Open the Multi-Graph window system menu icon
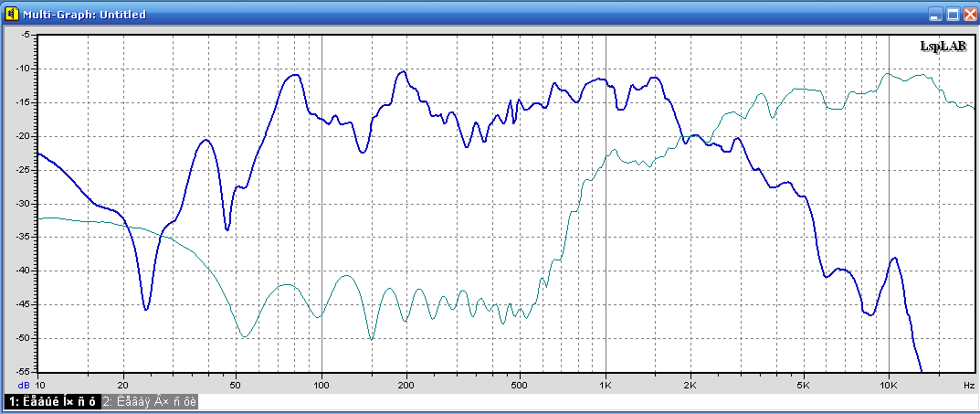The height and width of the screenshot is (414, 980). (x=11, y=14)
